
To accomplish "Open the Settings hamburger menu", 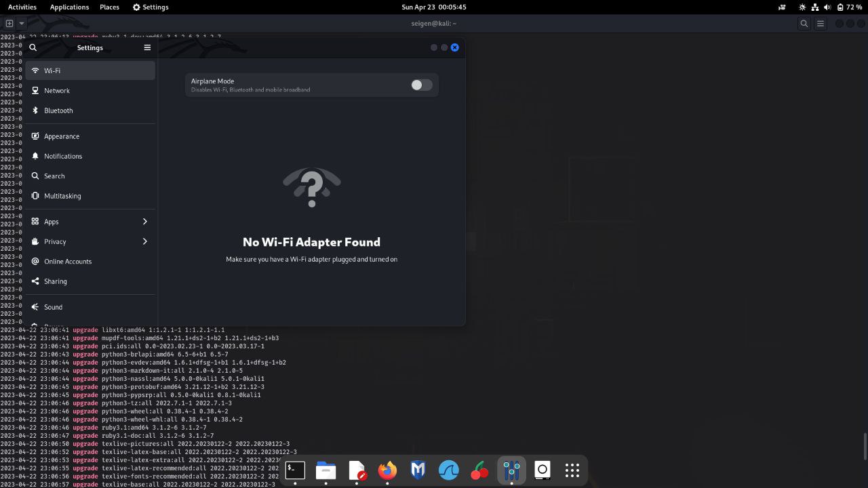I will pos(147,47).
